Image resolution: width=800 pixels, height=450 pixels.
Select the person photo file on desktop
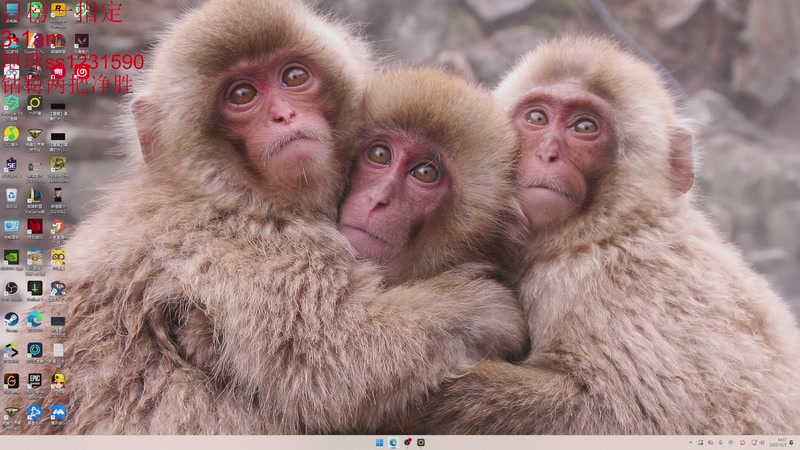pyautogui.click(x=58, y=195)
